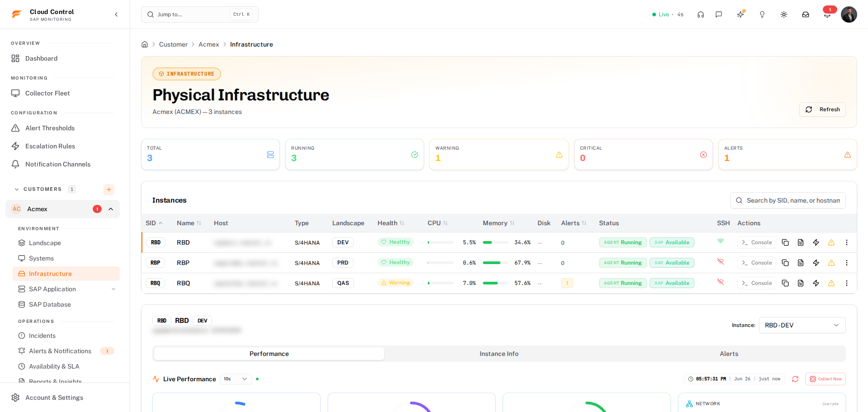Open Systems under Environment
This screenshot has height=412, width=868.
tap(66, 258)
